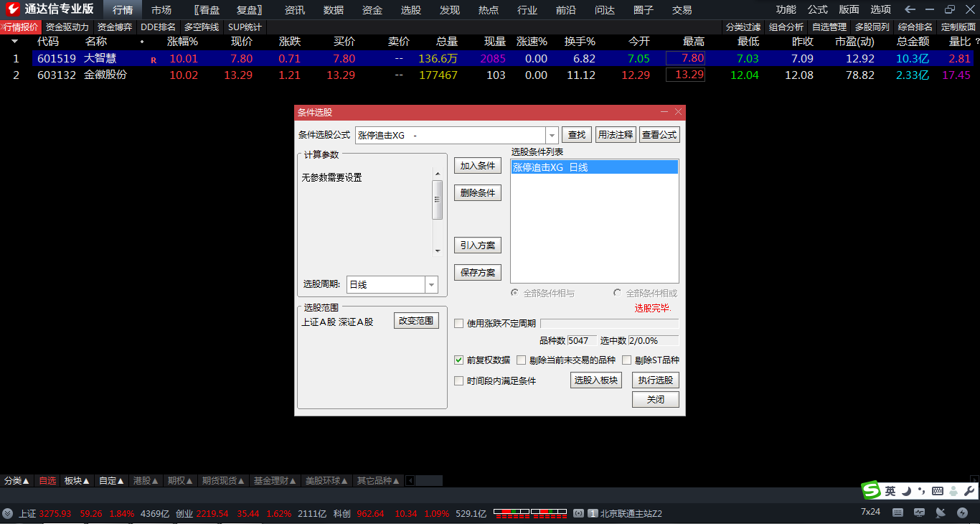Click the green Sogou input S icon
This screenshot has width=980, height=524.
pyautogui.click(x=871, y=489)
